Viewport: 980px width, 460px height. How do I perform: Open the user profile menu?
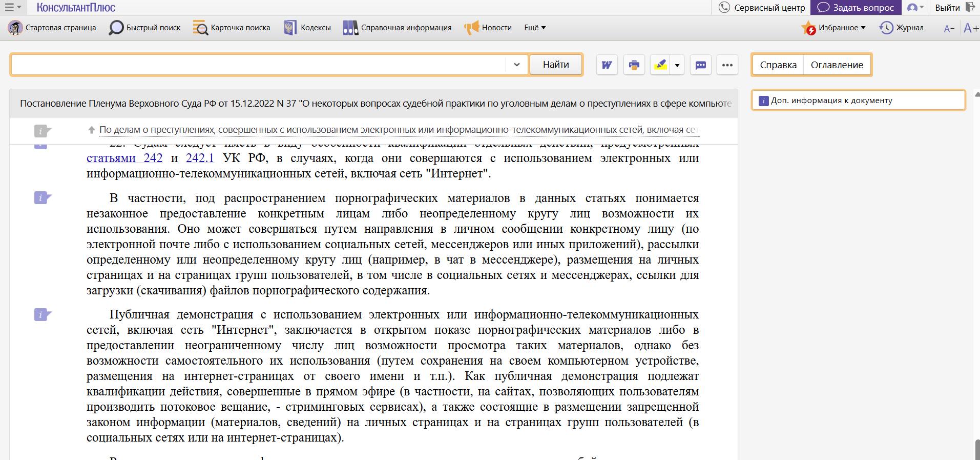click(x=915, y=7)
